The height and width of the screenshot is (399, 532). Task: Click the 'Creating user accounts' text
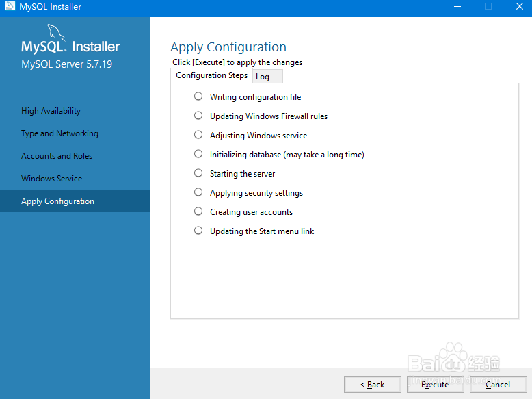tap(251, 212)
